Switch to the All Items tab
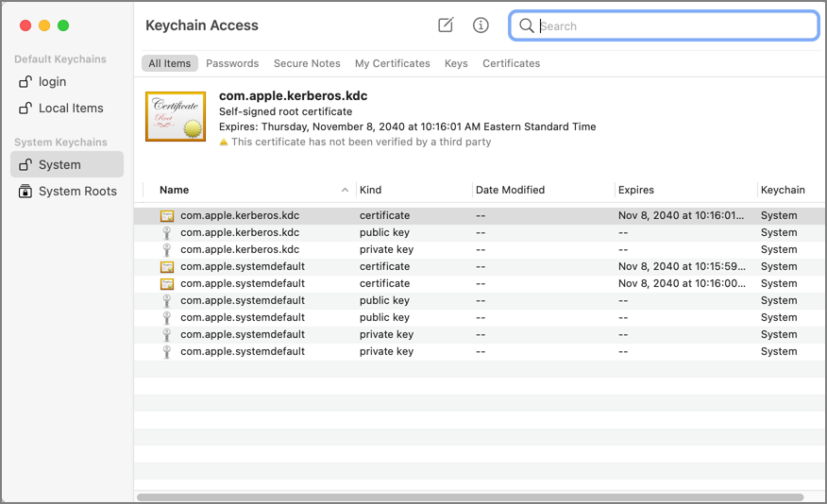The height and width of the screenshot is (504, 827). point(169,63)
